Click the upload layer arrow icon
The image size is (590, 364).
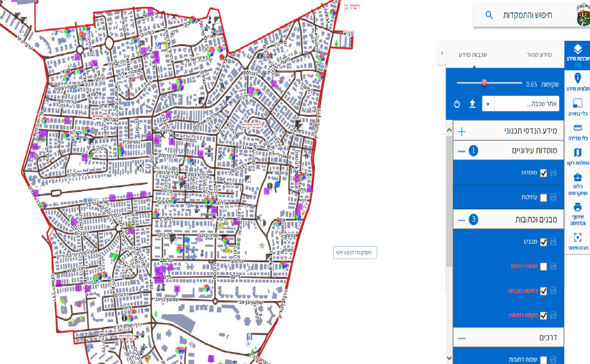[472, 104]
